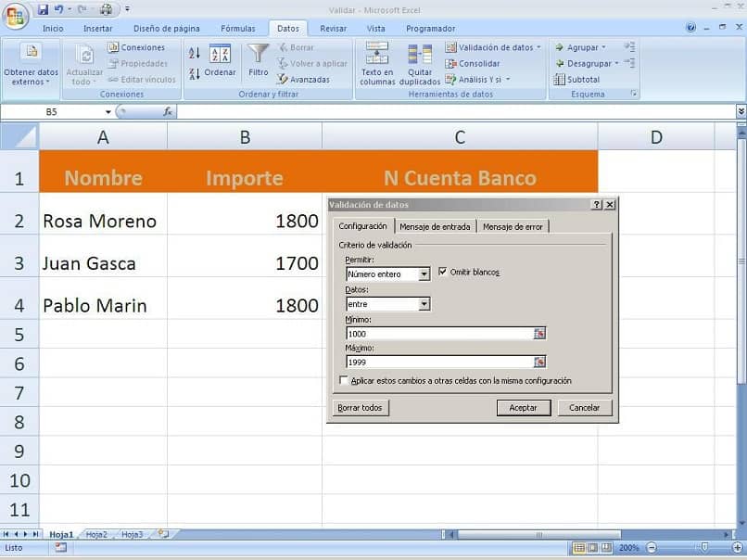The width and height of the screenshot is (747, 560).
Task: Switch to normal view in status bar
Action: coord(579,548)
